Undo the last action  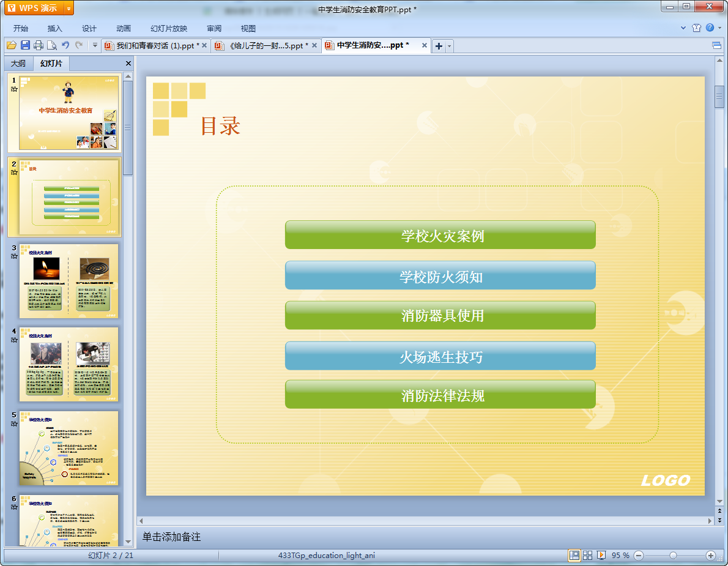pos(65,45)
